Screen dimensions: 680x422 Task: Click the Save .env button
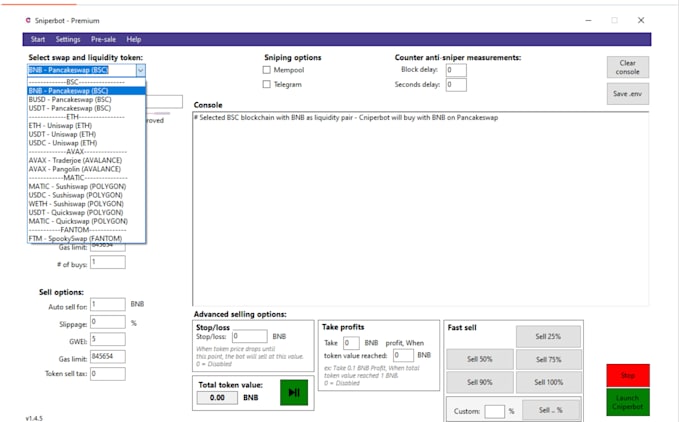pos(628,94)
